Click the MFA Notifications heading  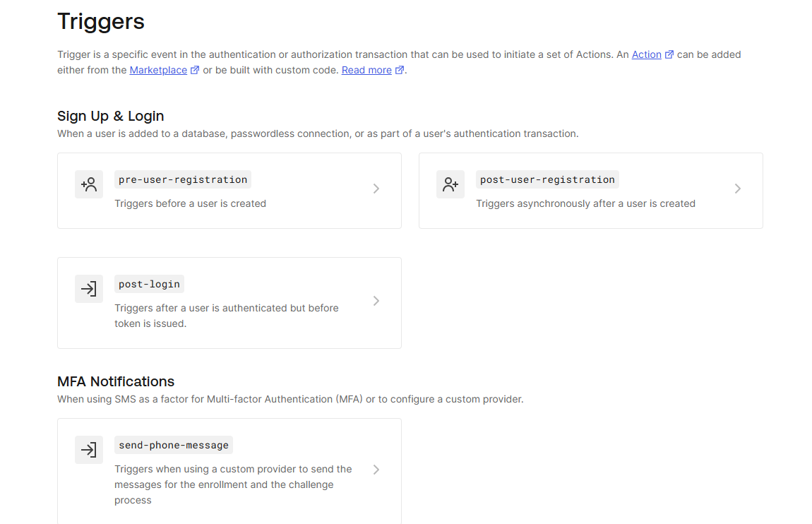point(116,381)
